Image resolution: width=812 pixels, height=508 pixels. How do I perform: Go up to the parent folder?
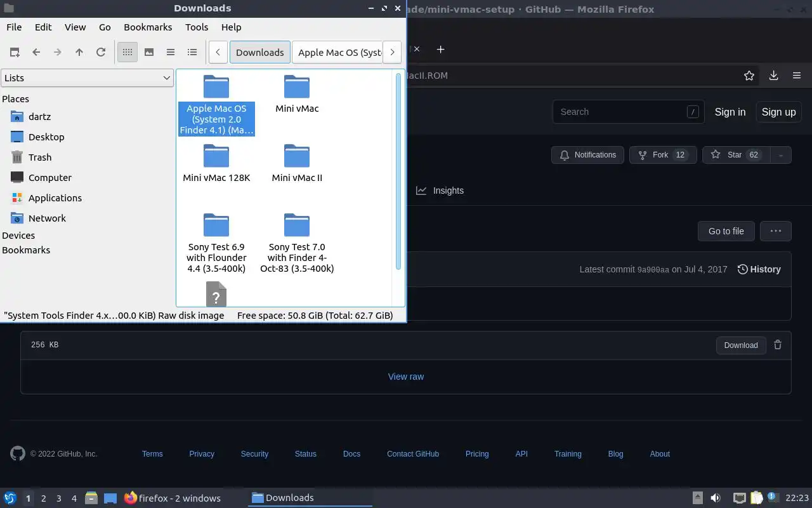(x=79, y=52)
